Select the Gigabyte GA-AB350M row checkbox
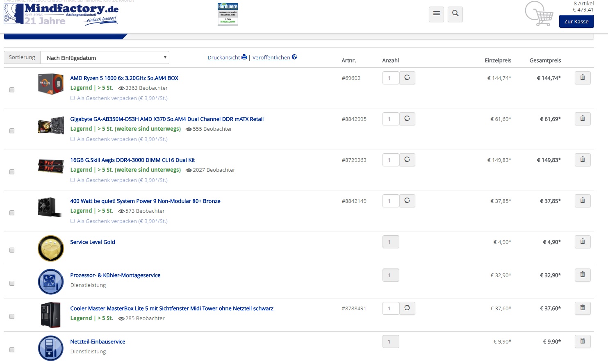The image size is (608, 364). pos(12,131)
